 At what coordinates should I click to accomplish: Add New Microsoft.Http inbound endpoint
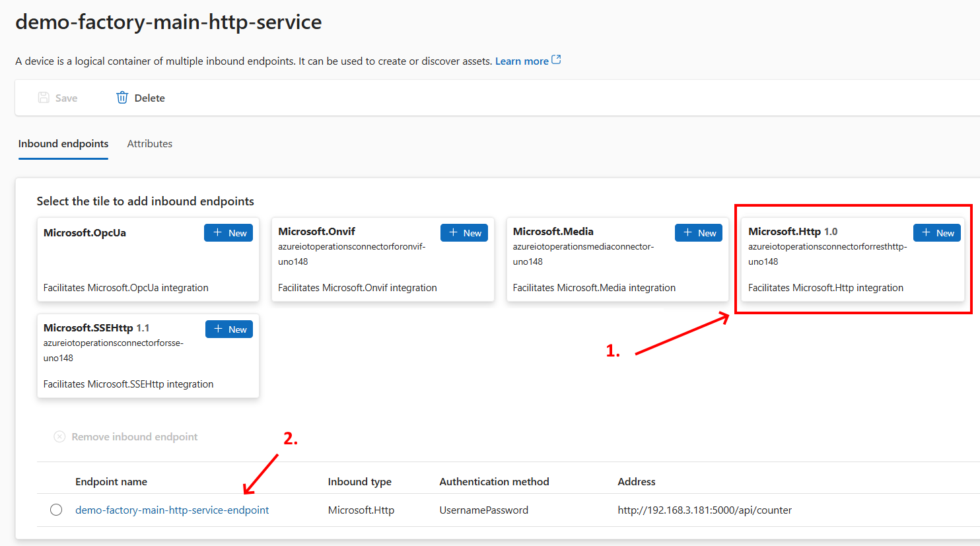937,232
